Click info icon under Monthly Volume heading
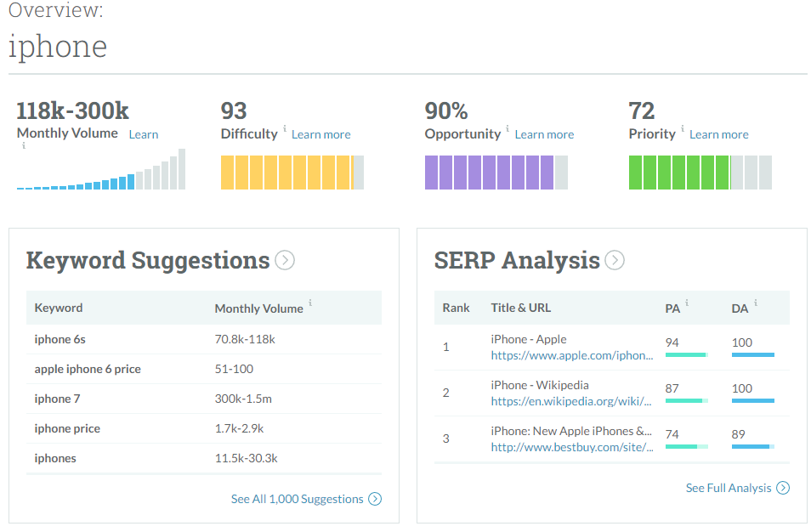Image resolution: width=811 pixels, height=532 pixels. click(x=23, y=146)
